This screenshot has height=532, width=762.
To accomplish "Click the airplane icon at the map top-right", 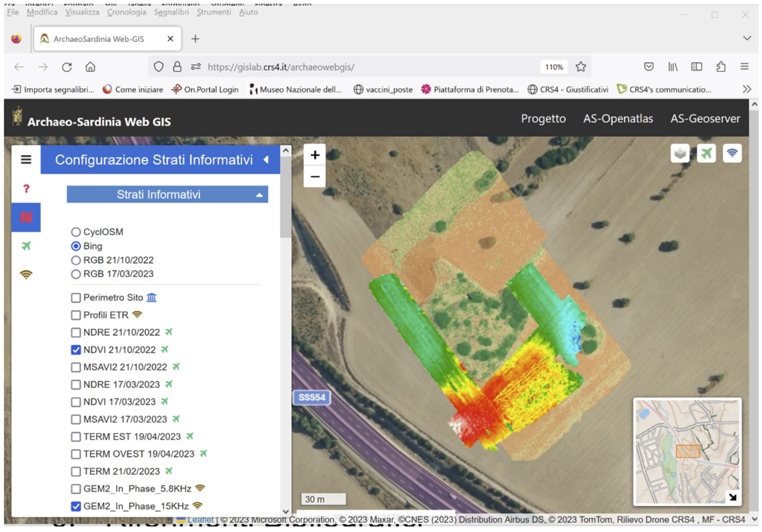I will pyautogui.click(x=706, y=153).
